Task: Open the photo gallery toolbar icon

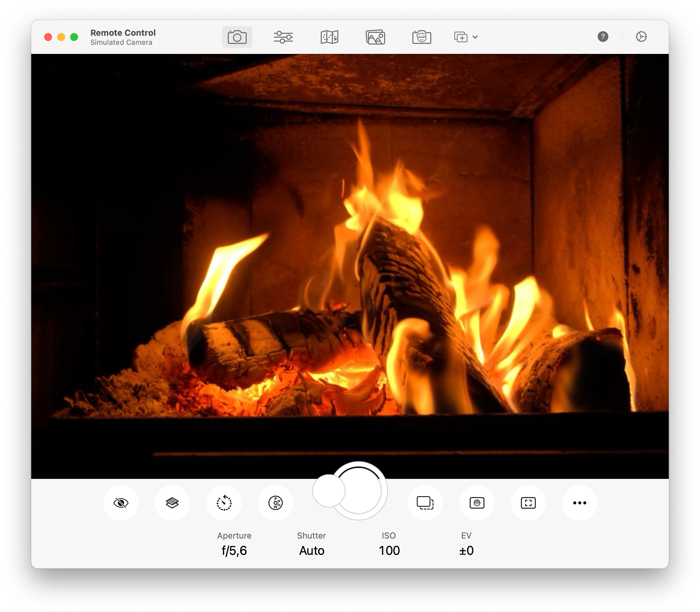Action: pos(375,37)
